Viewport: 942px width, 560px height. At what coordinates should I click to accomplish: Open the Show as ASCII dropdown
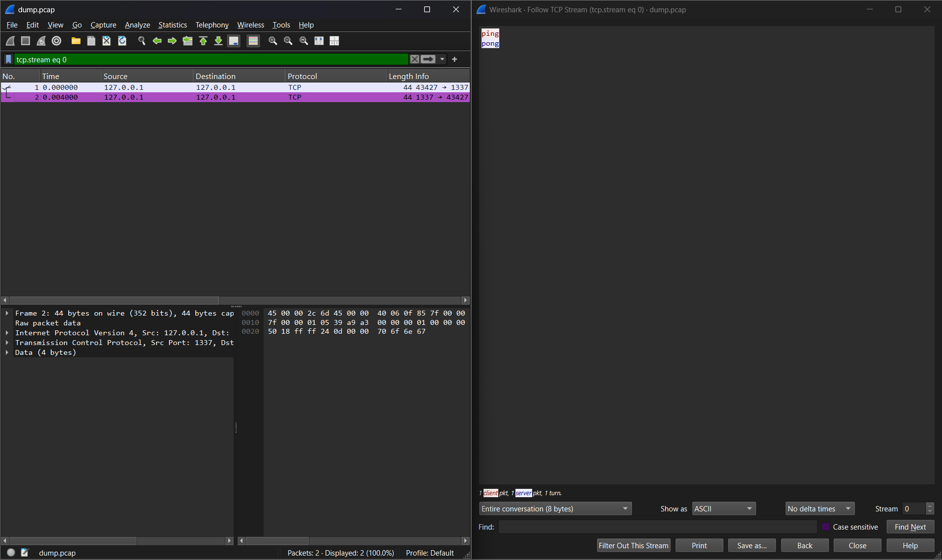(x=724, y=509)
